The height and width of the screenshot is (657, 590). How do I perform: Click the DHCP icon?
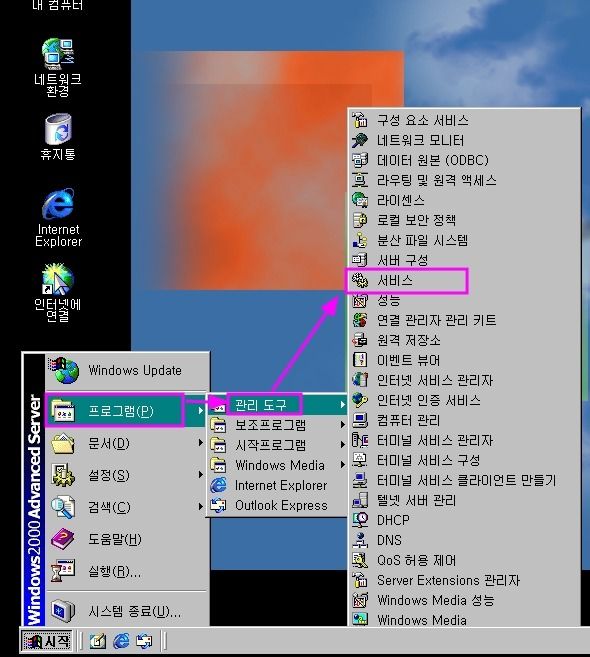pyautogui.click(x=360, y=520)
